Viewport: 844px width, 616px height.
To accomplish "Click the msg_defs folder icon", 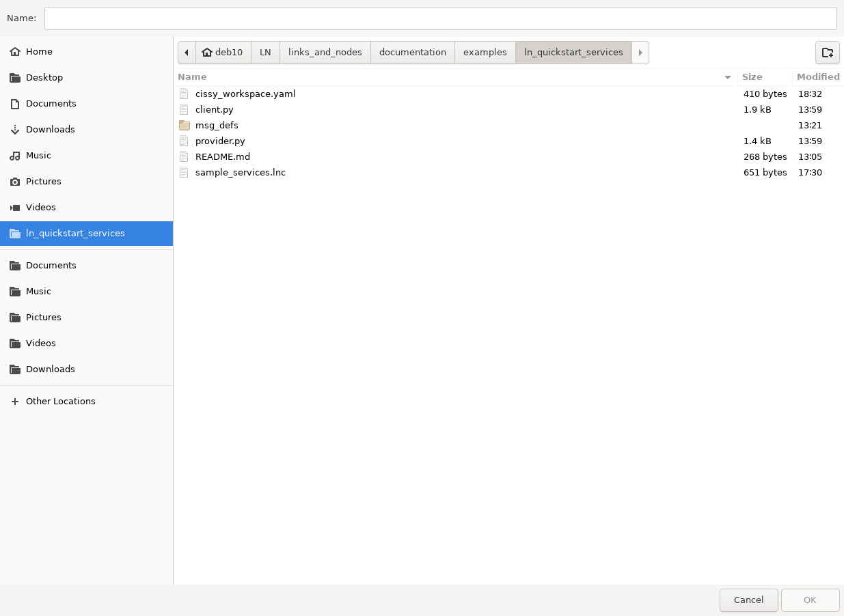I will (x=184, y=125).
